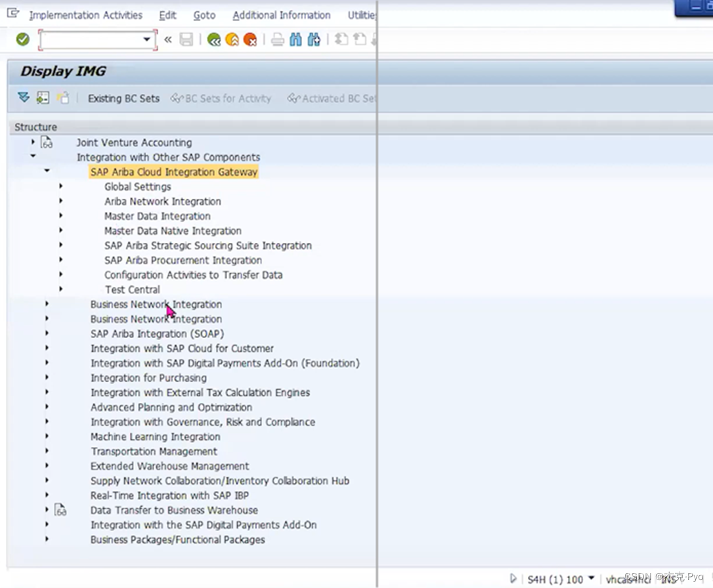Viewport: 713px width, 588px height.
Task: Expand Transportation Management node arrow
Action: [x=47, y=450]
